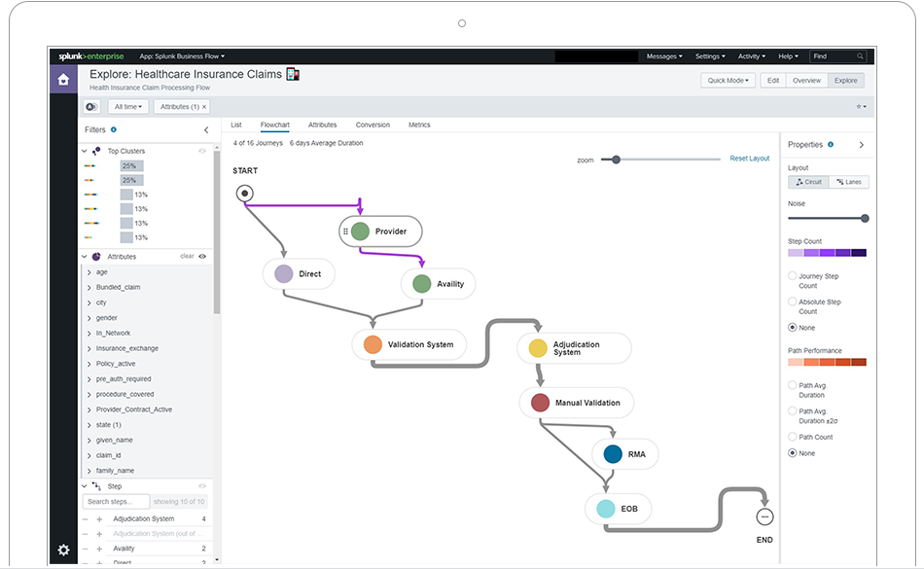Viewport: 924px width, 569px height.
Task: Expand the age attribute
Action: [x=89, y=272]
